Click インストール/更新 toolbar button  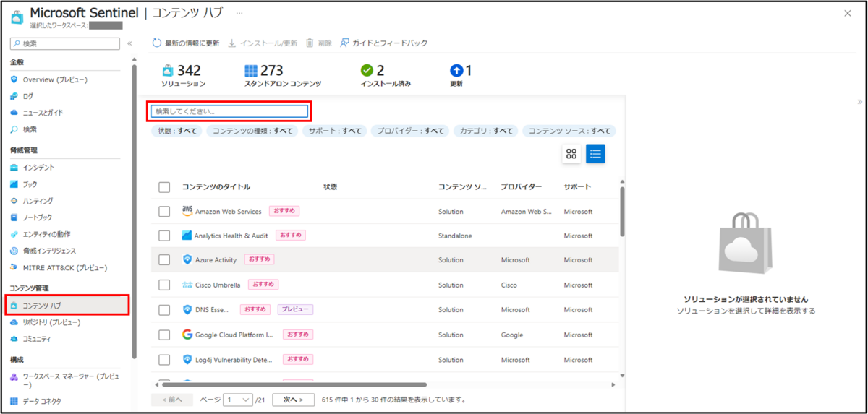(263, 43)
